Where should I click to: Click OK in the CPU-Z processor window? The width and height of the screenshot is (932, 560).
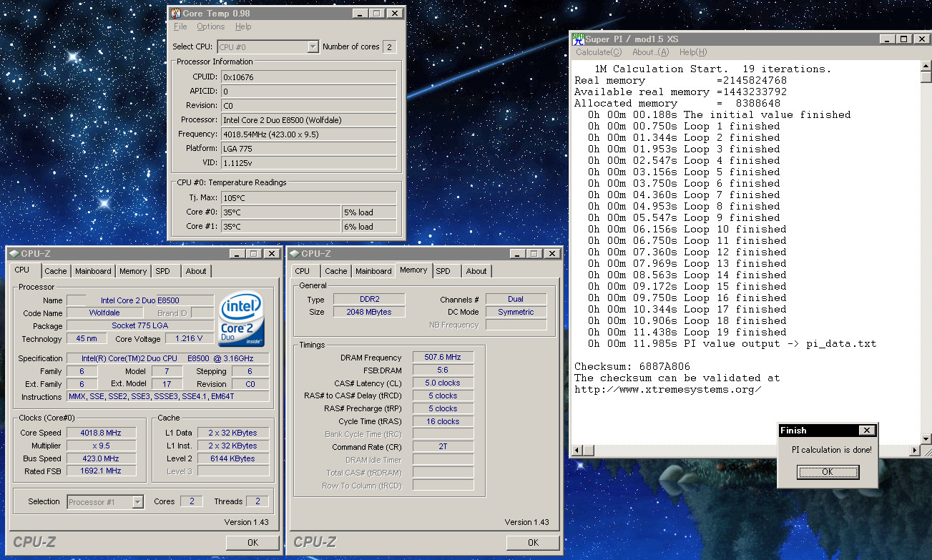coord(252,543)
